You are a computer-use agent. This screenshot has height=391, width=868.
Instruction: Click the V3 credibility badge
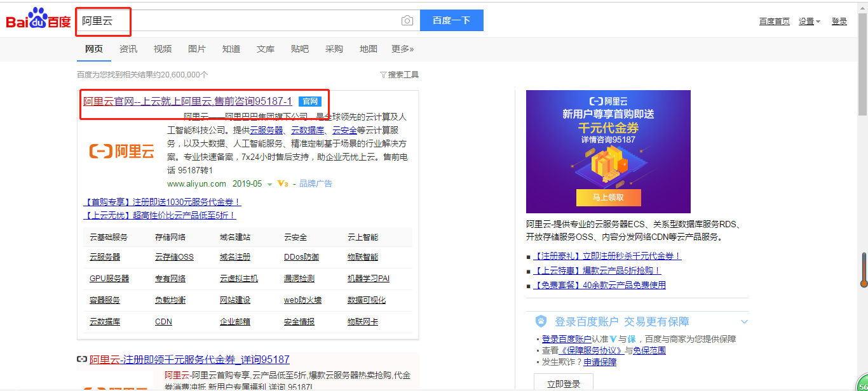coord(283,183)
